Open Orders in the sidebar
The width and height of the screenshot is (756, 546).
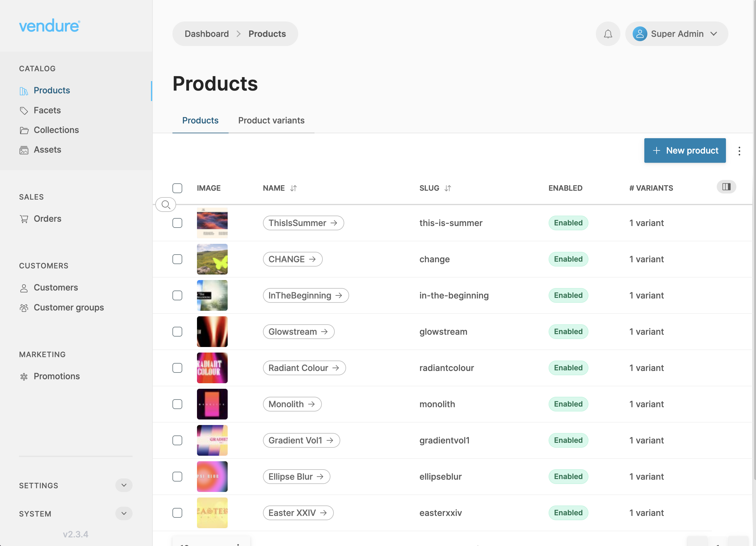(x=47, y=219)
